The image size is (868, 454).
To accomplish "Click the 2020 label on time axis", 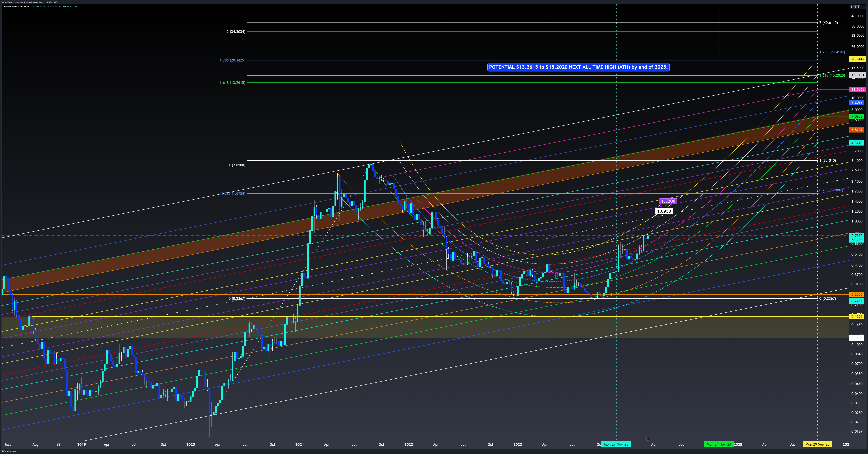I will pyautogui.click(x=191, y=444).
